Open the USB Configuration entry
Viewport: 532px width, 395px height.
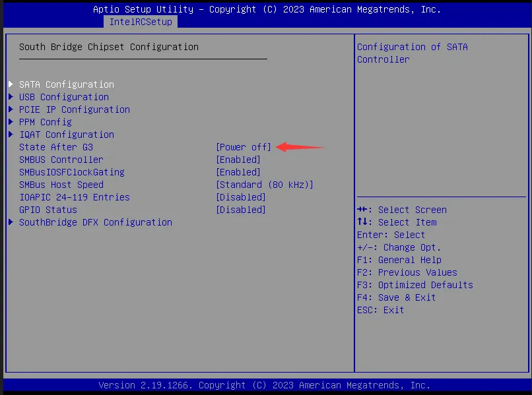tap(63, 97)
